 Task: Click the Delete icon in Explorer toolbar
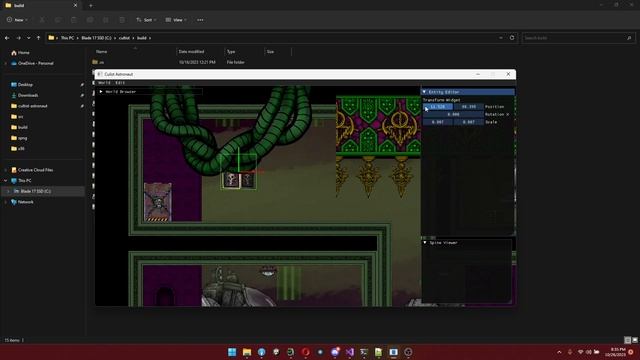(x=122, y=20)
